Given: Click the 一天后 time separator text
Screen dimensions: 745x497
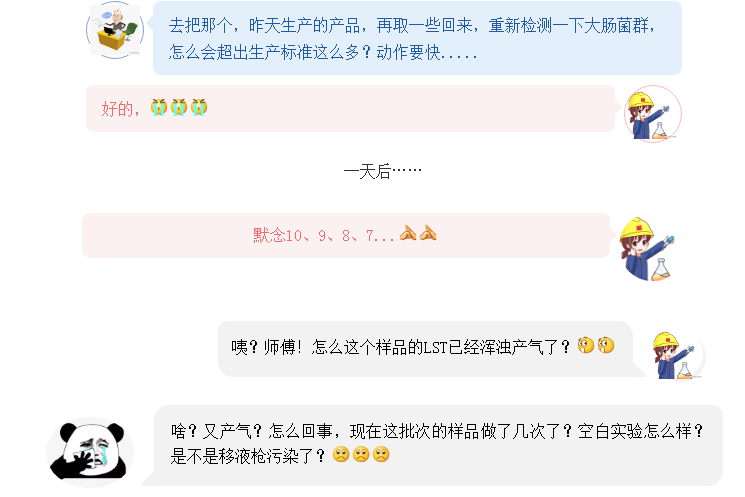Looking at the screenshot, I should pyautogui.click(x=382, y=171).
